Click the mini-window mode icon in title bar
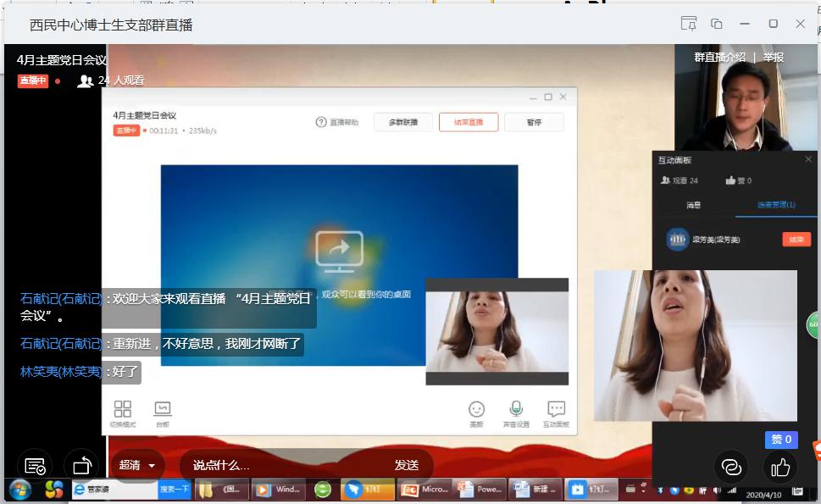The width and height of the screenshot is (821, 504). click(x=717, y=24)
